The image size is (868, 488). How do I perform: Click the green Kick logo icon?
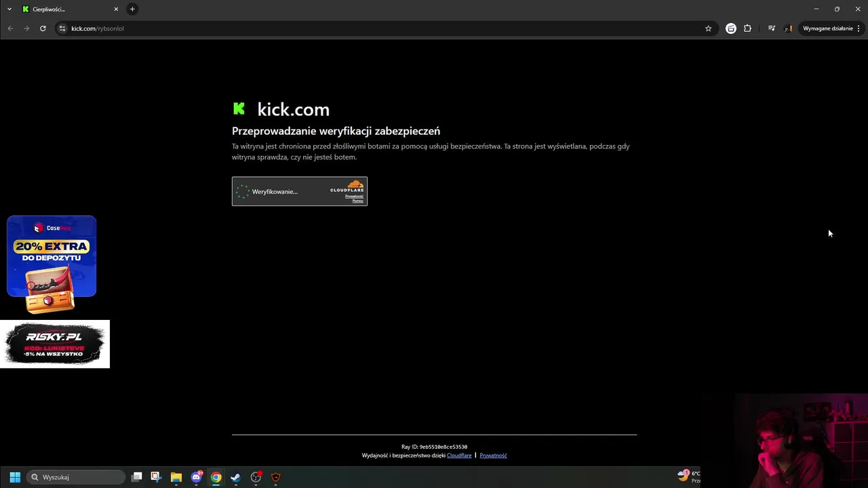(239, 108)
